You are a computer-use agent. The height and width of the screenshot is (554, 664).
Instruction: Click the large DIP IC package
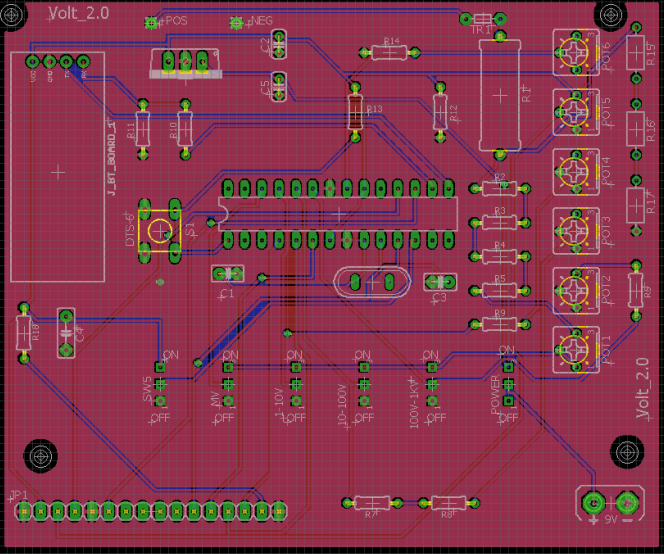tap(339, 214)
